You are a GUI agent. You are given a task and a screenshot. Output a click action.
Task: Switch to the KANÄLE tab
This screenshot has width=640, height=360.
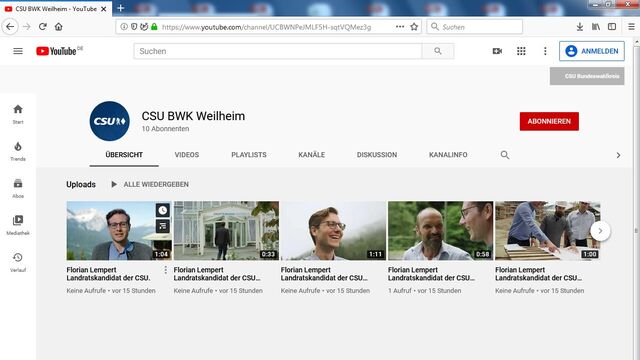[x=311, y=155]
